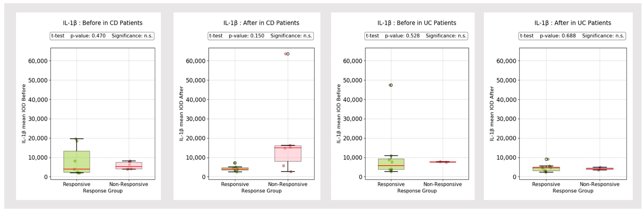The width and height of the screenshot is (644, 213).
Task: Select the top outlier point in After CD plot
Action: pos(288,54)
